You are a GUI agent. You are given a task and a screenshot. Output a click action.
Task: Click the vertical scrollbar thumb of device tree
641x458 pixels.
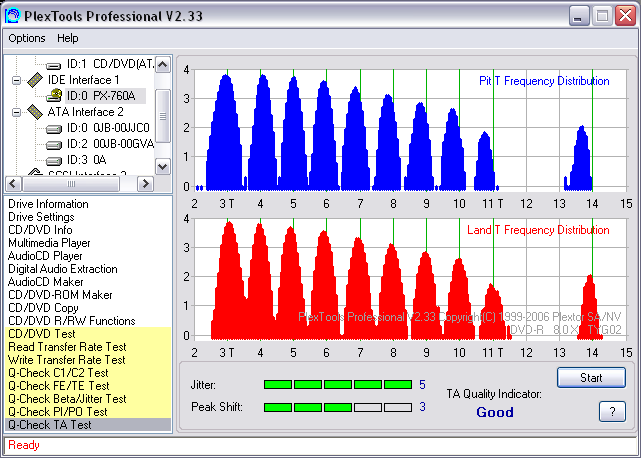(163, 116)
